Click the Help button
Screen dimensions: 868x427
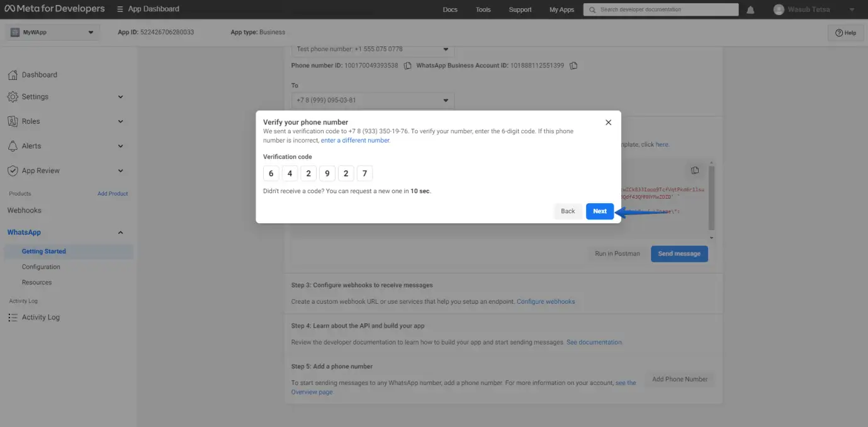click(845, 33)
